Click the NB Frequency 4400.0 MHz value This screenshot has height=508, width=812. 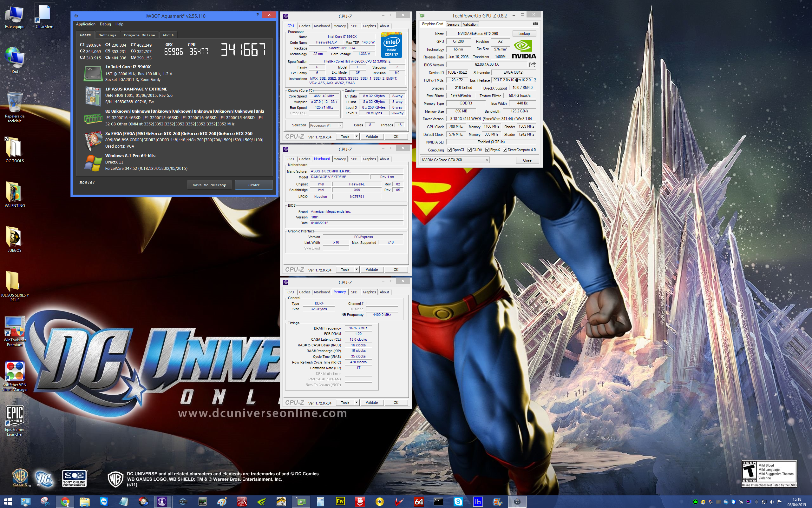coord(382,314)
